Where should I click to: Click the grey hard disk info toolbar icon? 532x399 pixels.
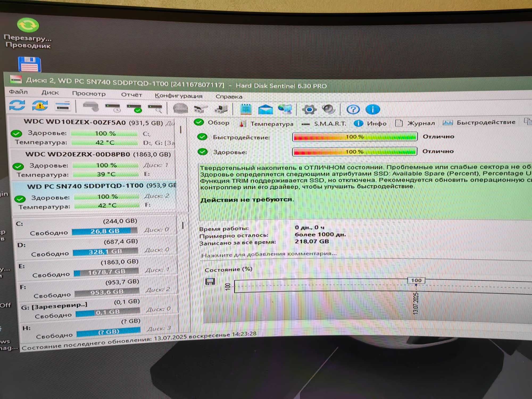pyautogui.click(x=91, y=107)
